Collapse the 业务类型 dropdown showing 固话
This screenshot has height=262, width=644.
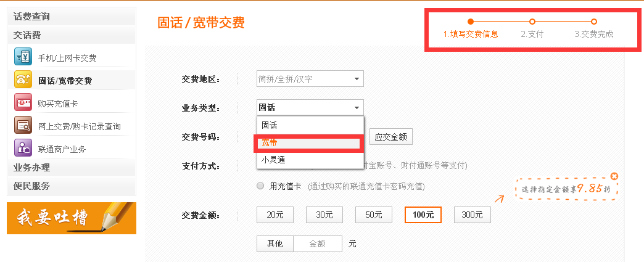[356, 108]
